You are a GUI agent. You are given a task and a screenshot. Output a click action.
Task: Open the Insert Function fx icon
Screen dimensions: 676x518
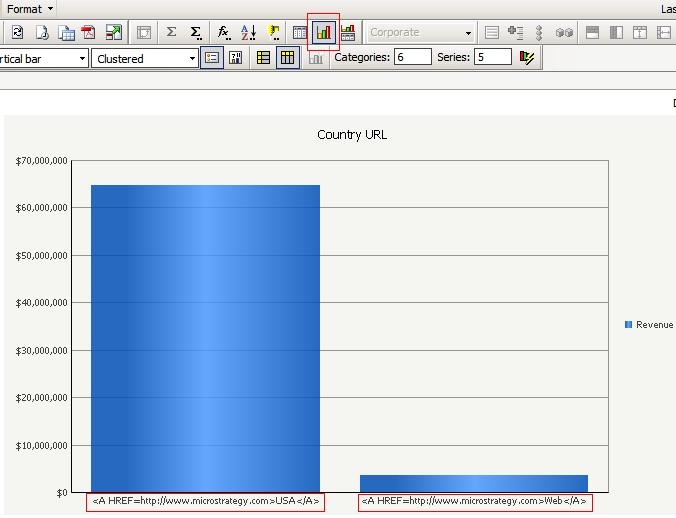223,32
